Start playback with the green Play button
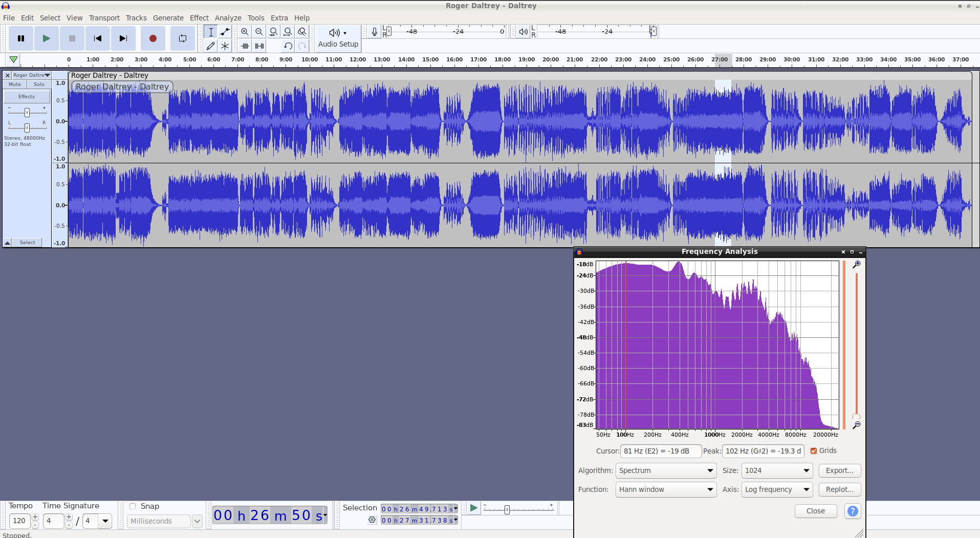Viewport: 980px width, 538px height. coord(47,38)
